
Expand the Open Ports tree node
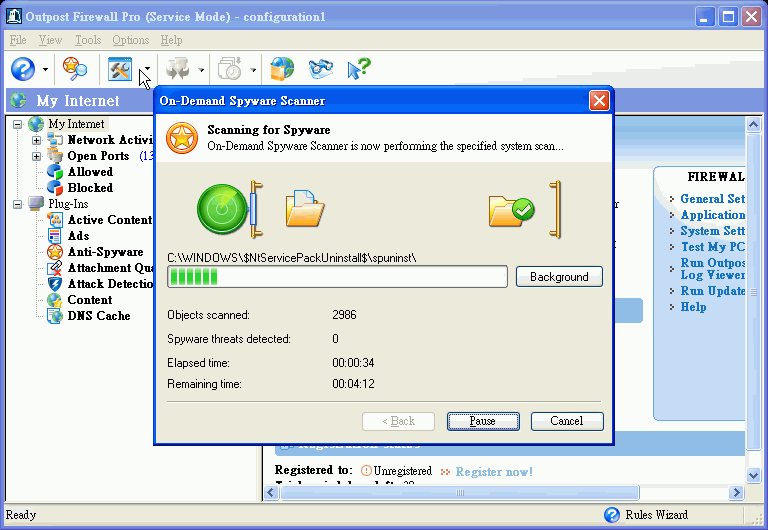tap(36, 157)
